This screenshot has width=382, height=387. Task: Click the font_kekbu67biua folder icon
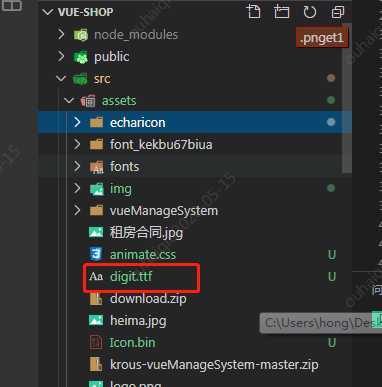point(96,145)
